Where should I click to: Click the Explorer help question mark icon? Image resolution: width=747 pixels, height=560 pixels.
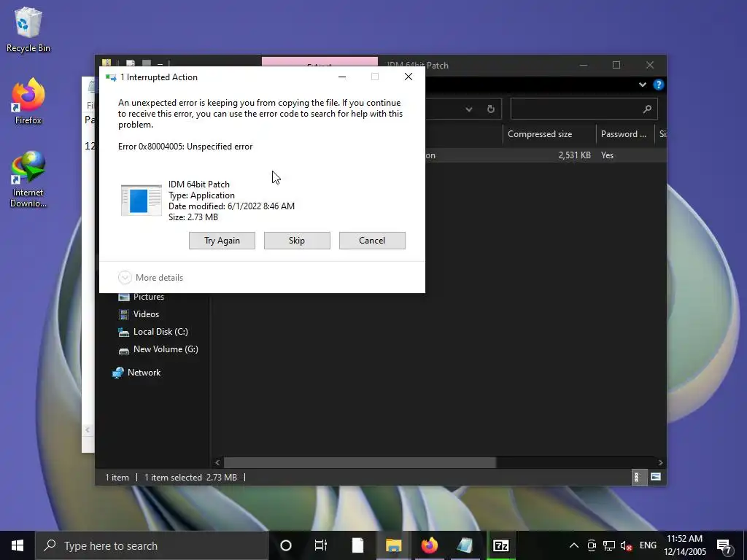click(659, 85)
